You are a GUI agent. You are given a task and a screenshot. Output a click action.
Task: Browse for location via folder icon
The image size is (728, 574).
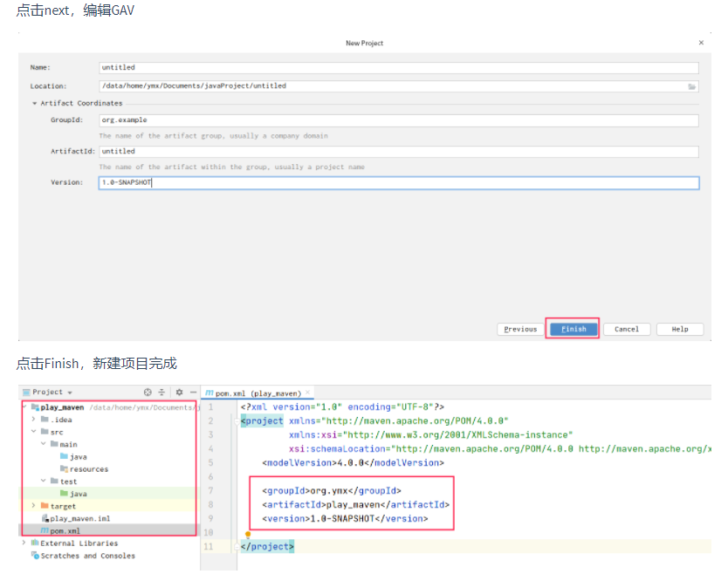tap(692, 86)
